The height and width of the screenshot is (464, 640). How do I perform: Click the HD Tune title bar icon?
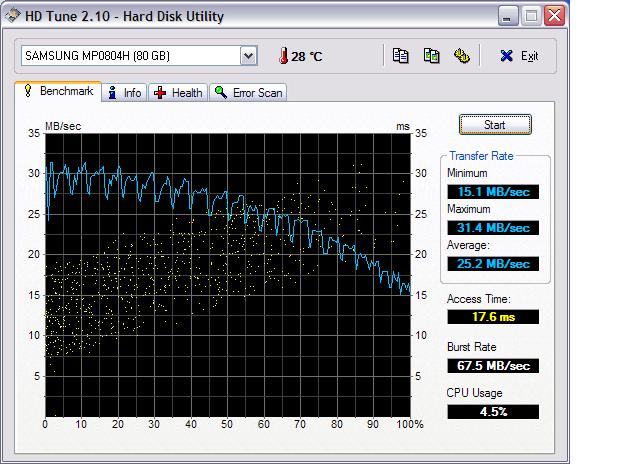tap(12, 16)
